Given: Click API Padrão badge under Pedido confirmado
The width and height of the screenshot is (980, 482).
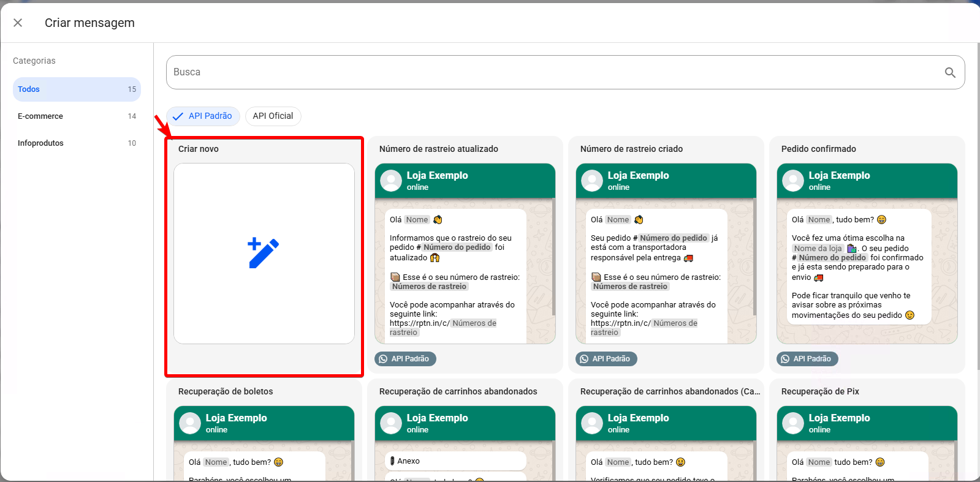Looking at the screenshot, I should [807, 359].
